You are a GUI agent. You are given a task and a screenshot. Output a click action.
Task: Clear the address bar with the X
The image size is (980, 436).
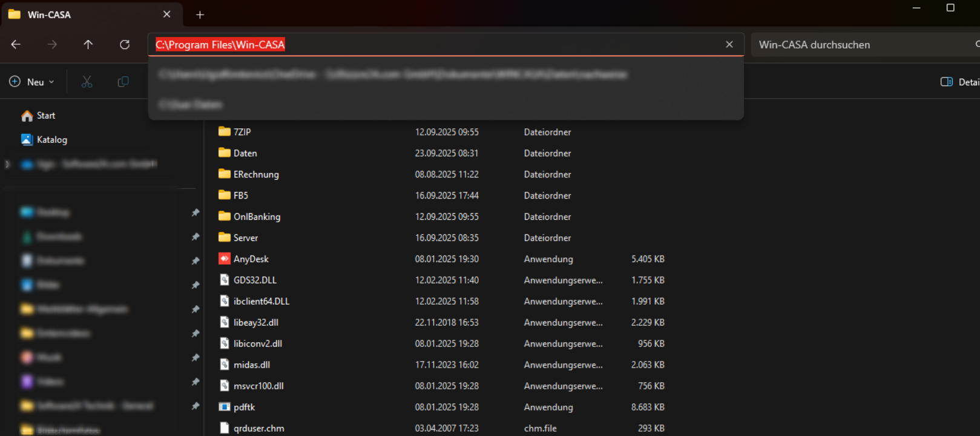point(729,44)
